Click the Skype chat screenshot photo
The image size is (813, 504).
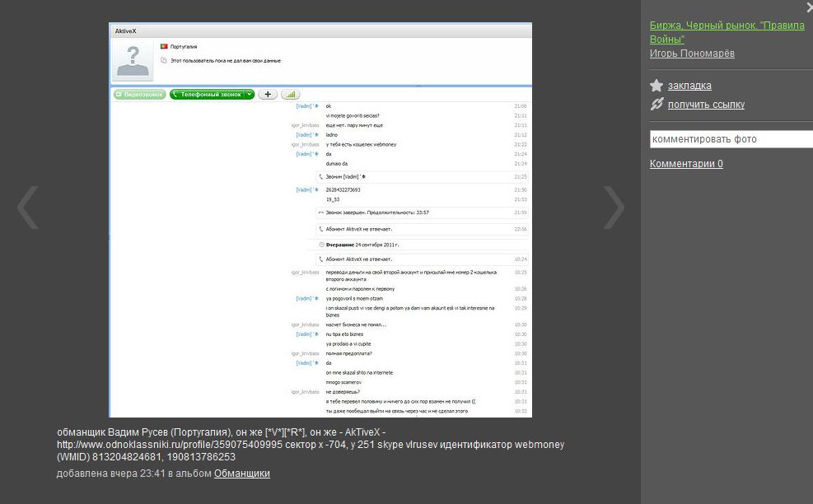pyautogui.click(x=320, y=219)
